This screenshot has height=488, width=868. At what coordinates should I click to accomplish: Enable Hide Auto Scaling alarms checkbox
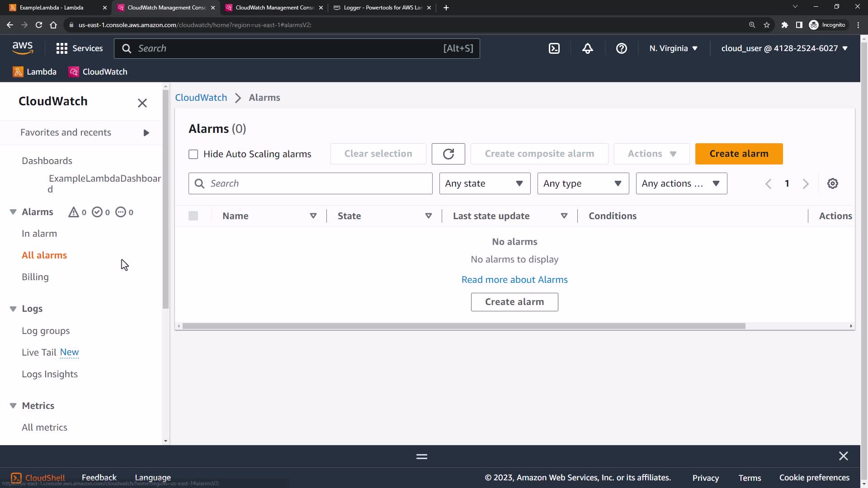pyautogui.click(x=193, y=154)
